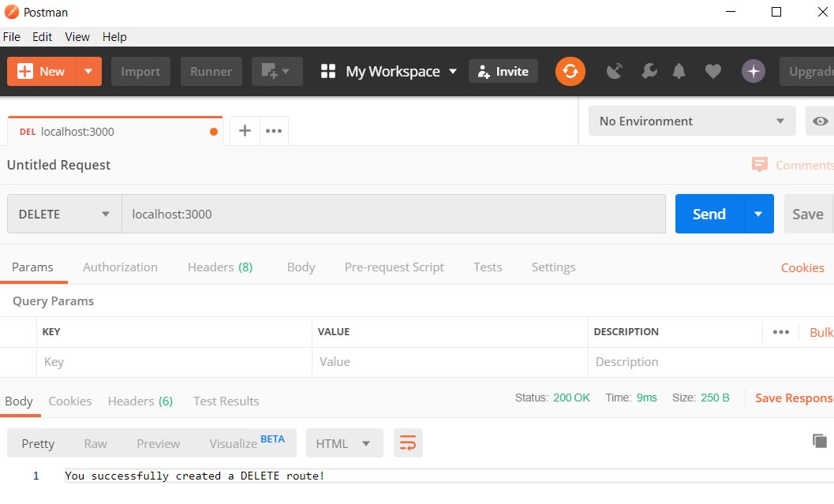Click the Postman logo in title bar

point(11,12)
